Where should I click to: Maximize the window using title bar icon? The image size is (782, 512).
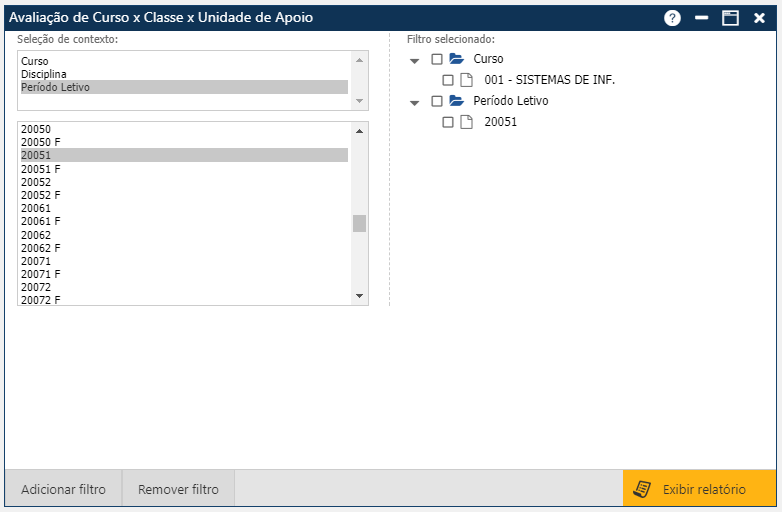point(731,18)
